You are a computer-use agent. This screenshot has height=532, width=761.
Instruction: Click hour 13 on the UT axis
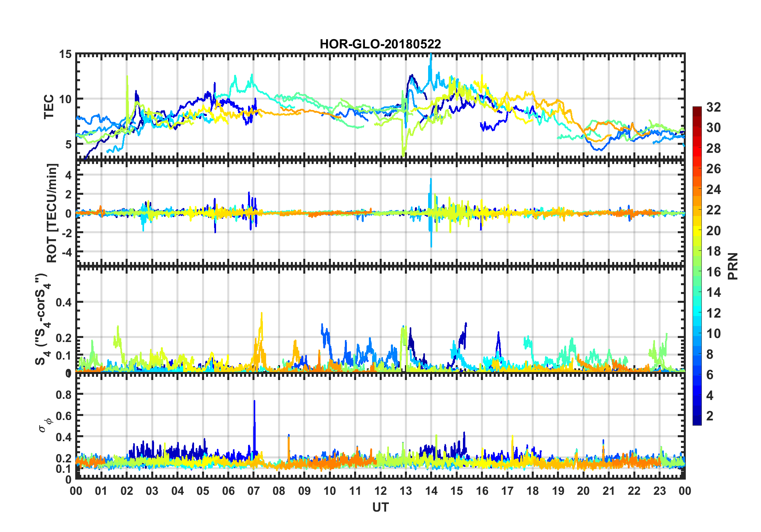click(406, 491)
